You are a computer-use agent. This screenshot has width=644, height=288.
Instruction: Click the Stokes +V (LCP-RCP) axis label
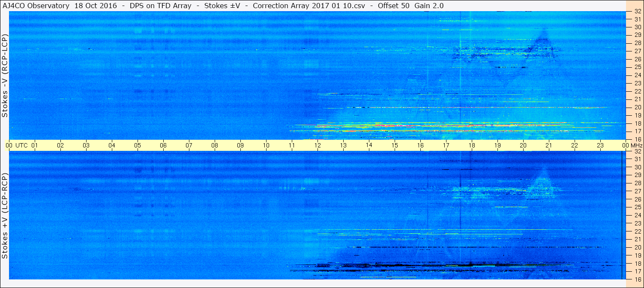5,216
